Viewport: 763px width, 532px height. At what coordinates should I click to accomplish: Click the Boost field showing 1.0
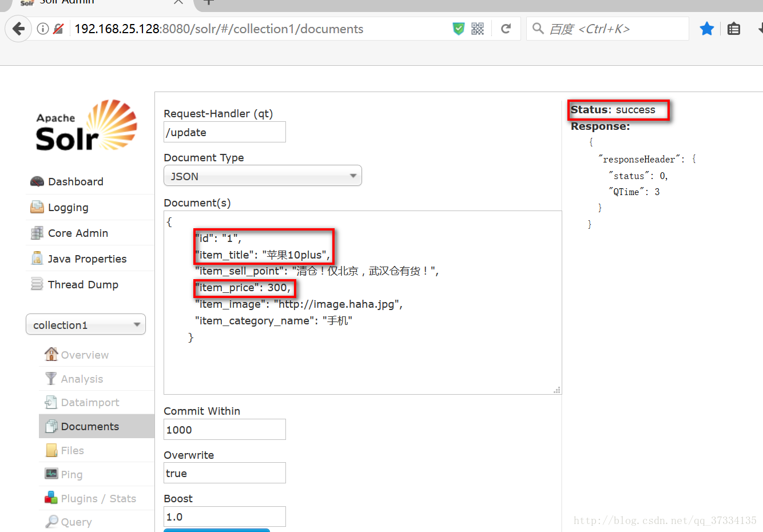pyautogui.click(x=225, y=517)
